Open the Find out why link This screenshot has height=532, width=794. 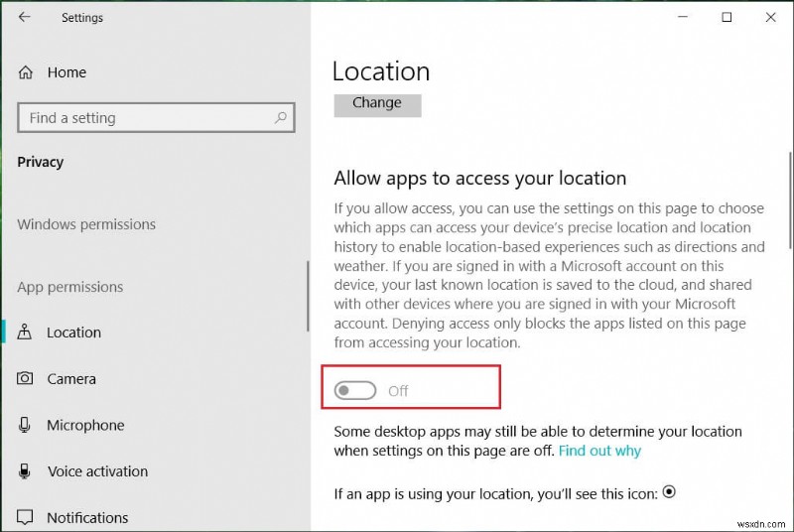(599, 451)
